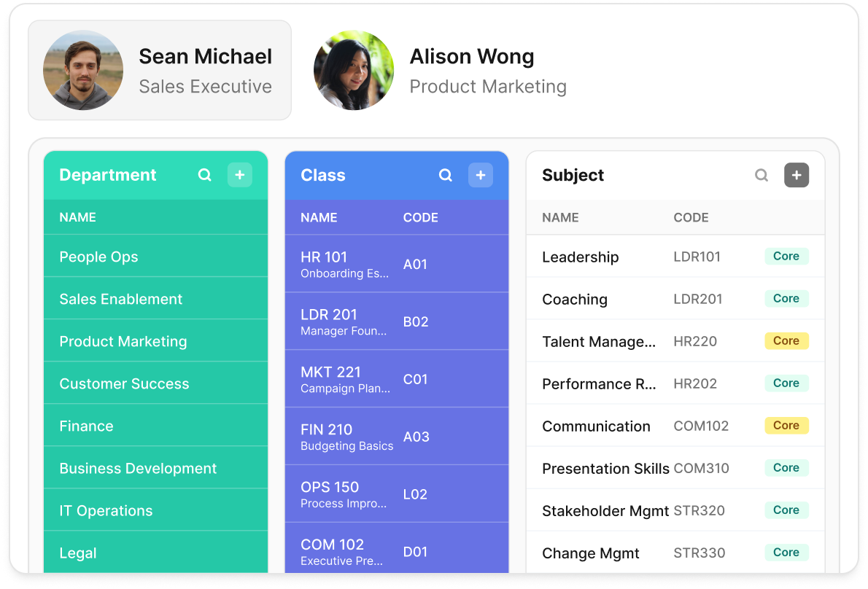Open LDR 201 Manager Foundations class row
The image size is (868, 589).
pos(397,321)
